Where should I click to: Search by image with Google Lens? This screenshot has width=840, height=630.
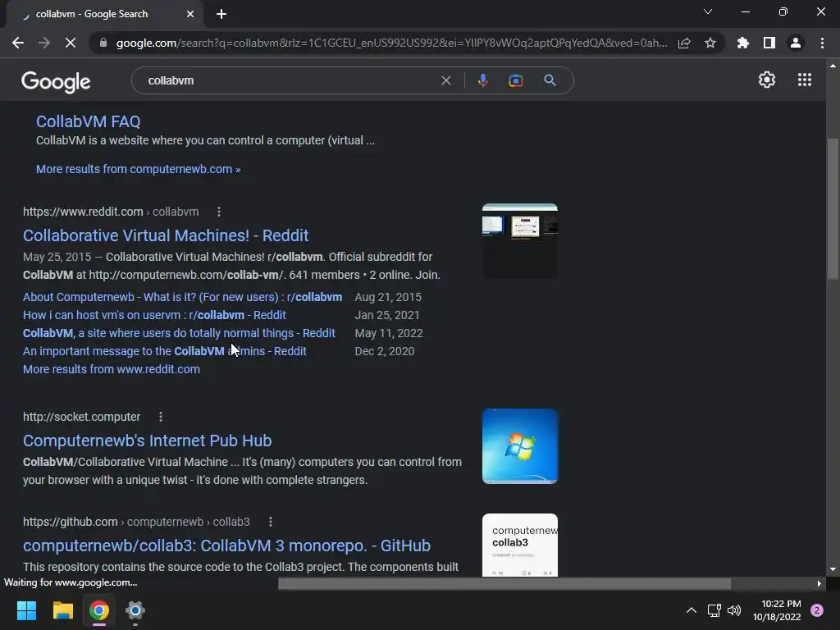516,80
